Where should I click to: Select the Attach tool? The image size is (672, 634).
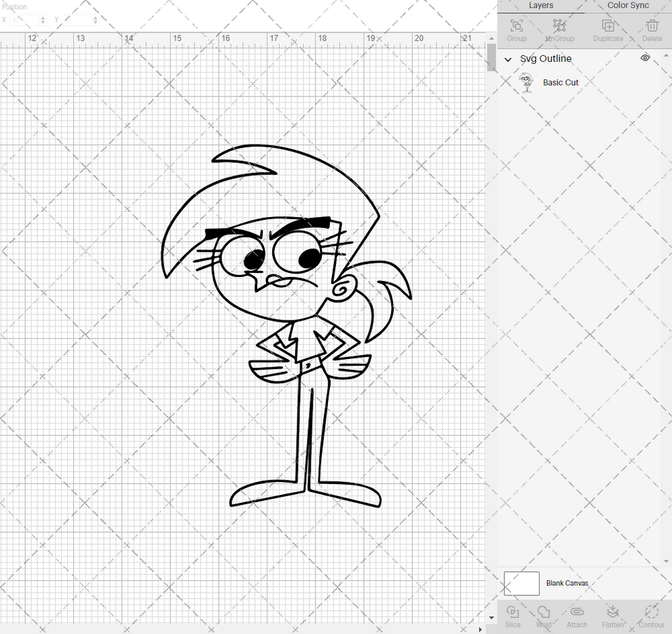click(577, 614)
